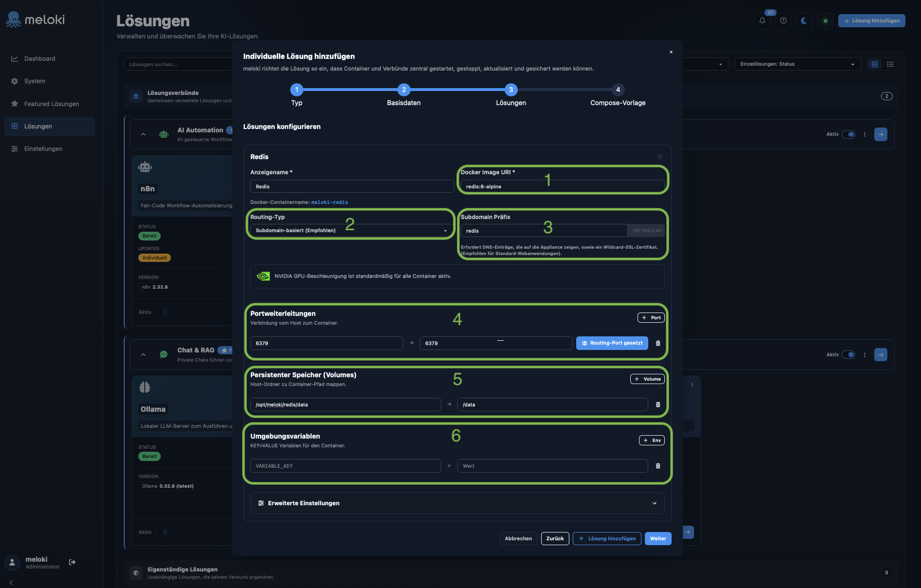Focus the Lösungen suchen search box
Screen dimensions: 921x588
[x=179, y=64]
